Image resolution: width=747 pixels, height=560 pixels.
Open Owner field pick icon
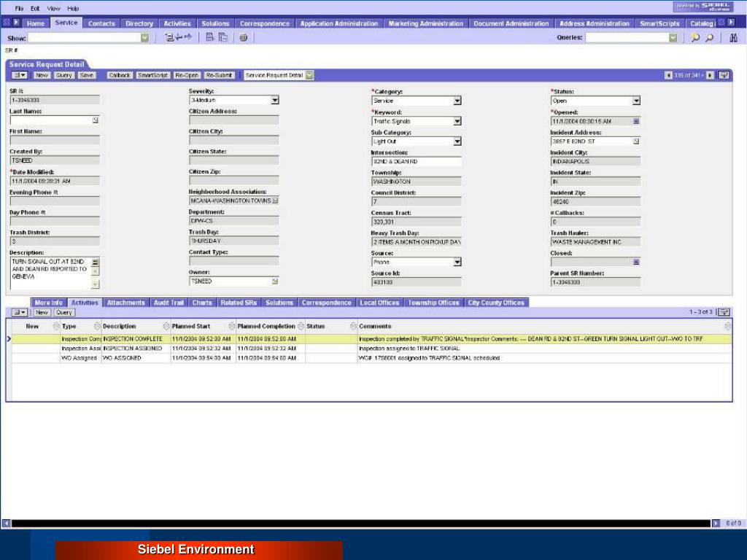(275, 281)
